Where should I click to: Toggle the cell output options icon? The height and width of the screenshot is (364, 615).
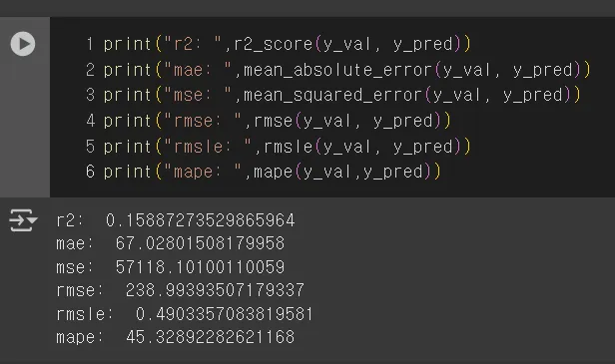[x=23, y=220]
